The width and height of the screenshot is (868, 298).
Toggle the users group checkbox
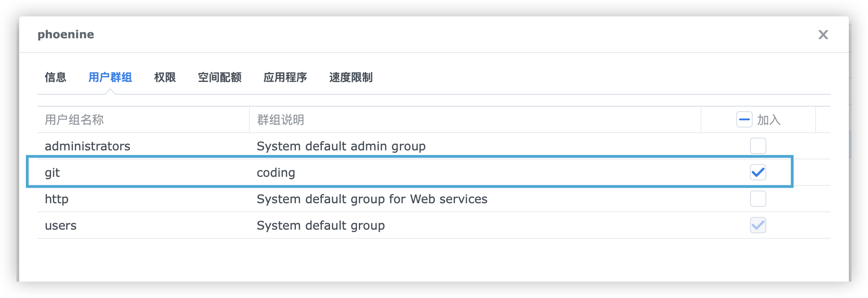758,225
